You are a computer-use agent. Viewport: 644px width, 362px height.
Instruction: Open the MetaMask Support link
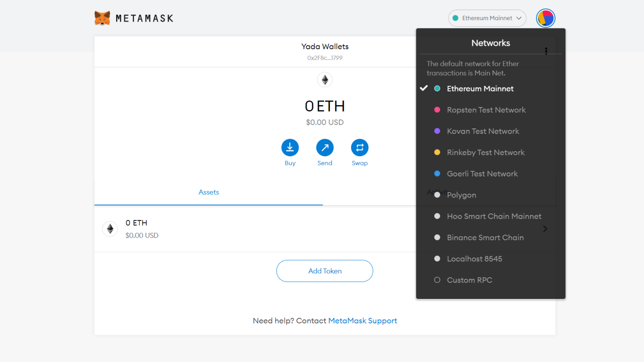coord(363,321)
